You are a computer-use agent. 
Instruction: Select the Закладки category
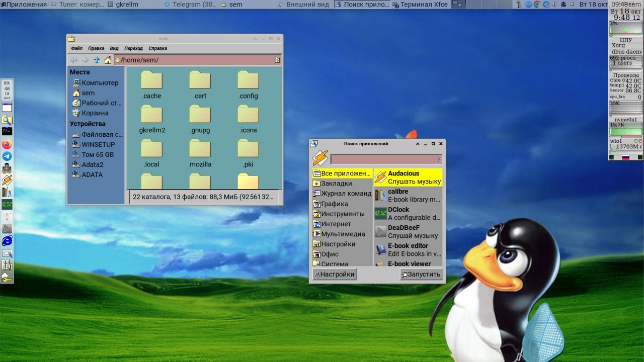pos(342,184)
